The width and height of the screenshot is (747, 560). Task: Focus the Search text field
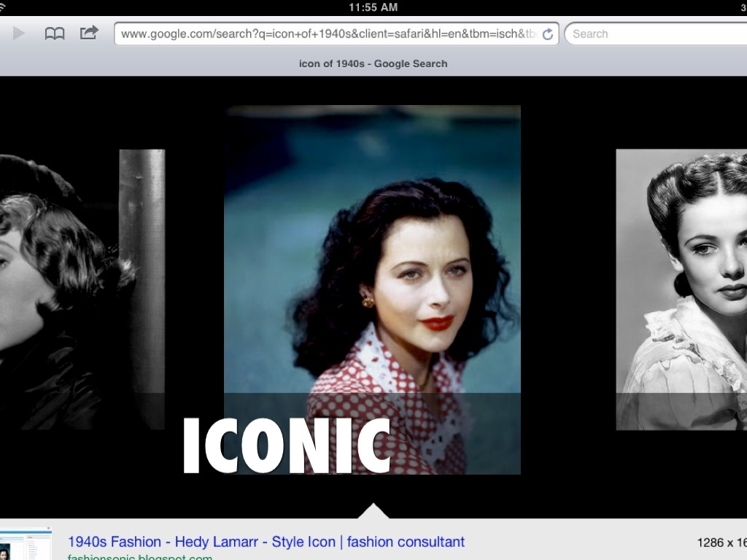pyautogui.click(x=657, y=34)
